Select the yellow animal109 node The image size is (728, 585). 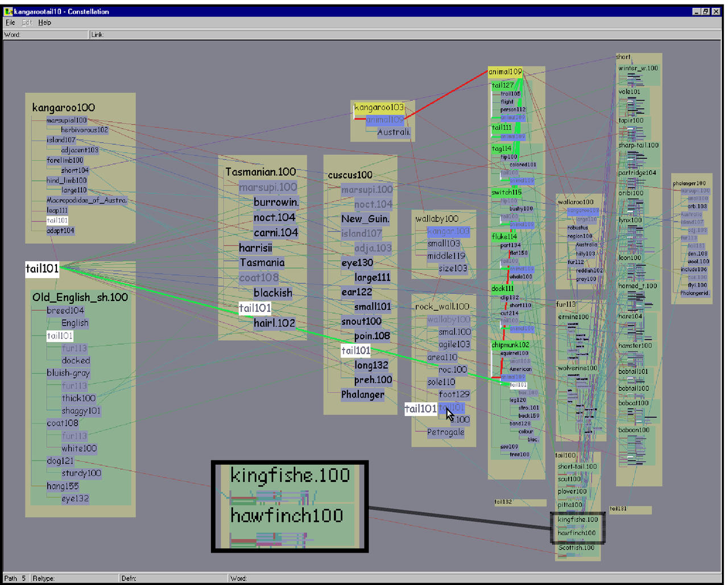tap(504, 72)
